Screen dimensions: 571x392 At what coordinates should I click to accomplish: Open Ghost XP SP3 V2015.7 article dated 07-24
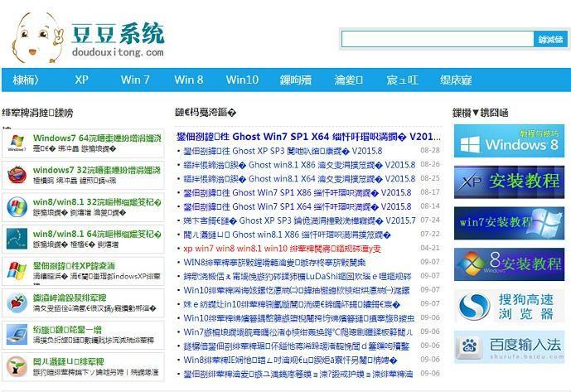(x=299, y=220)
